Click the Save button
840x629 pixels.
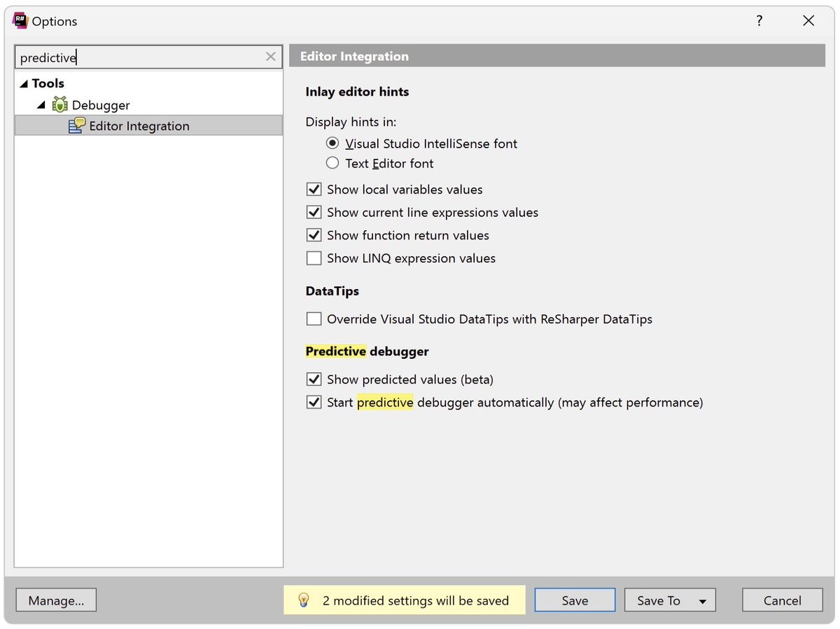(575, 600)
